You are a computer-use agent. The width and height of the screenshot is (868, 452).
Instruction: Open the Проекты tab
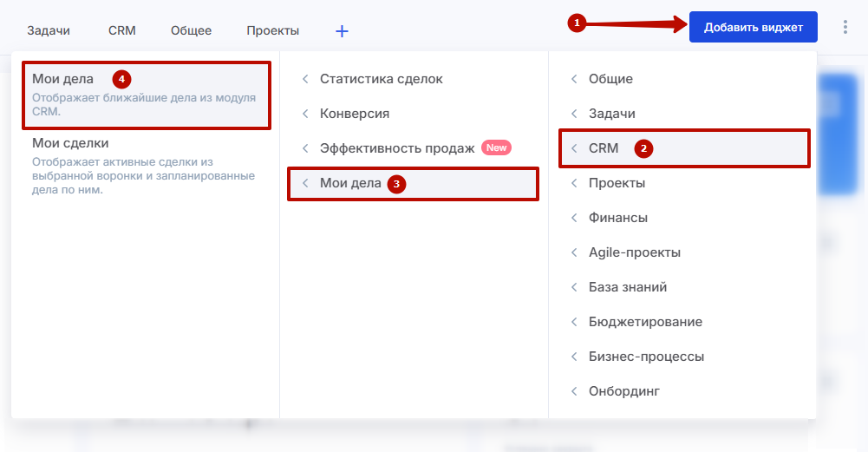point(272,31)
